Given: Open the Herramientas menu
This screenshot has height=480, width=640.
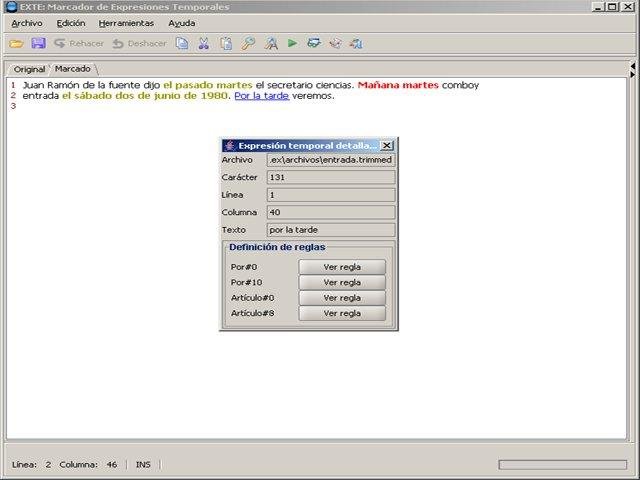Looking at the screenshot, I should [x=126, y=22].
